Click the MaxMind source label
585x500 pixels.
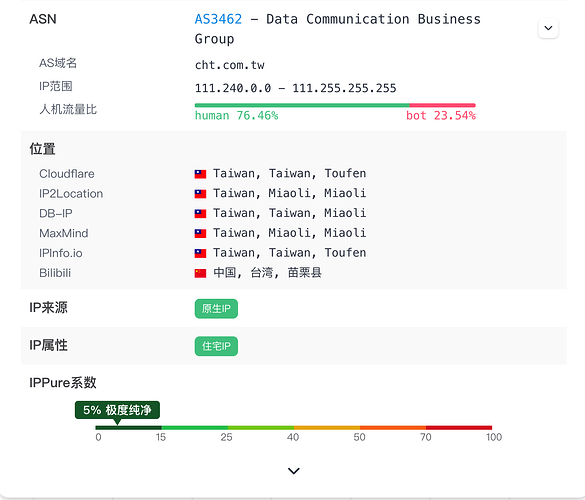pos(64,234)
